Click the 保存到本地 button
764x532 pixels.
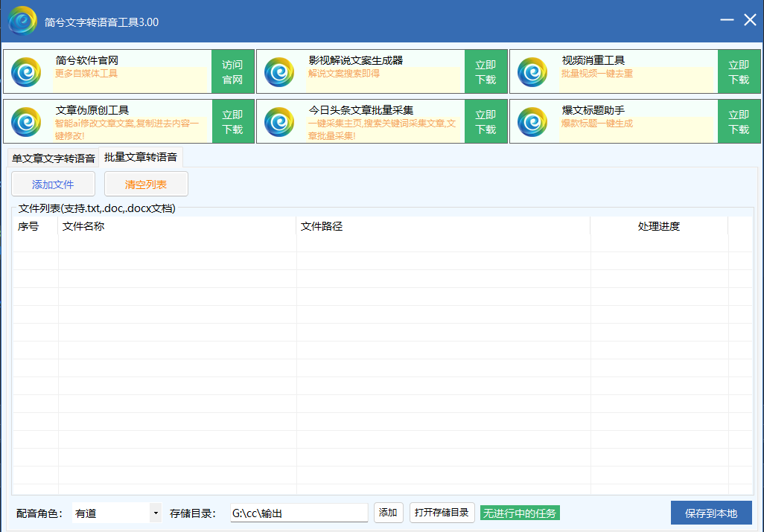pos(710,513)
